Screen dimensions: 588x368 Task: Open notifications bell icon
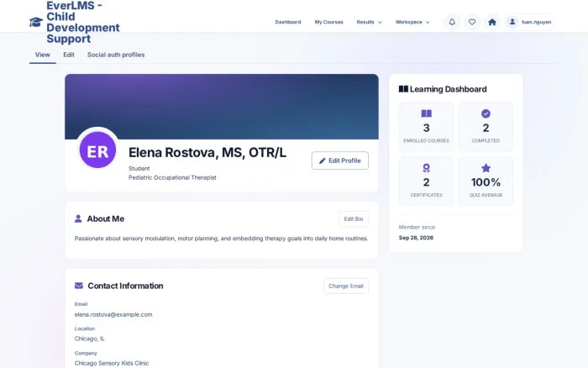[452, 22]
